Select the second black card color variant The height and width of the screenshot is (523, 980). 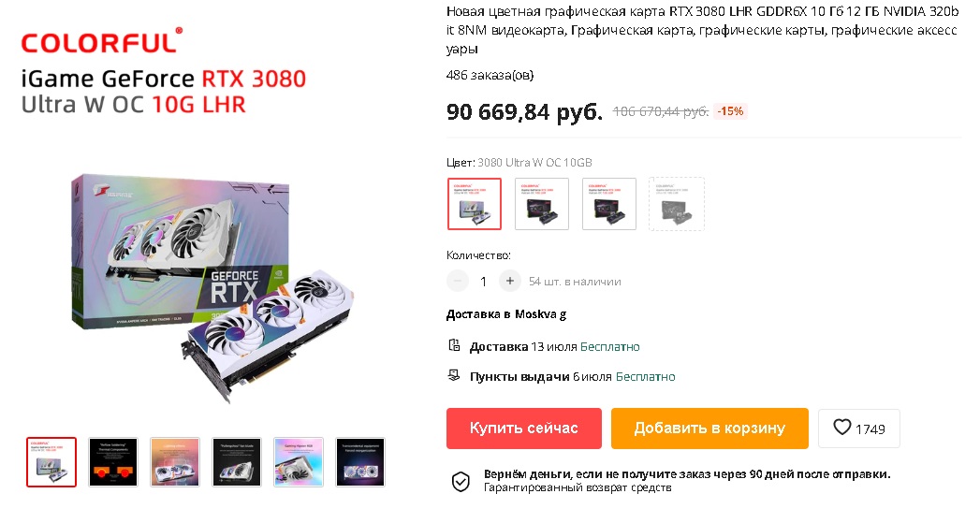(x=542, y=204)
